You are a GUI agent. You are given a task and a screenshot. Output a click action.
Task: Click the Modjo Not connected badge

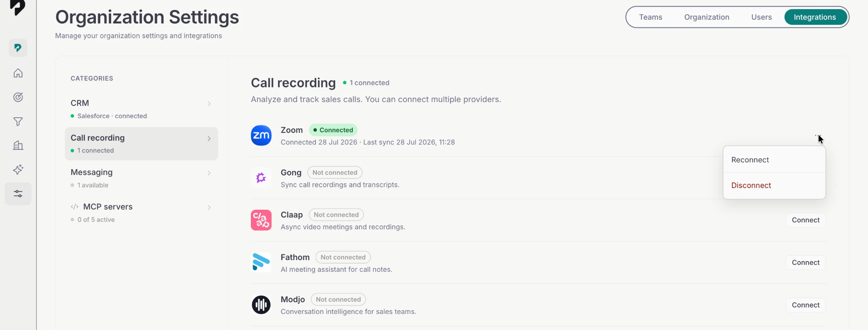[339, 299]
